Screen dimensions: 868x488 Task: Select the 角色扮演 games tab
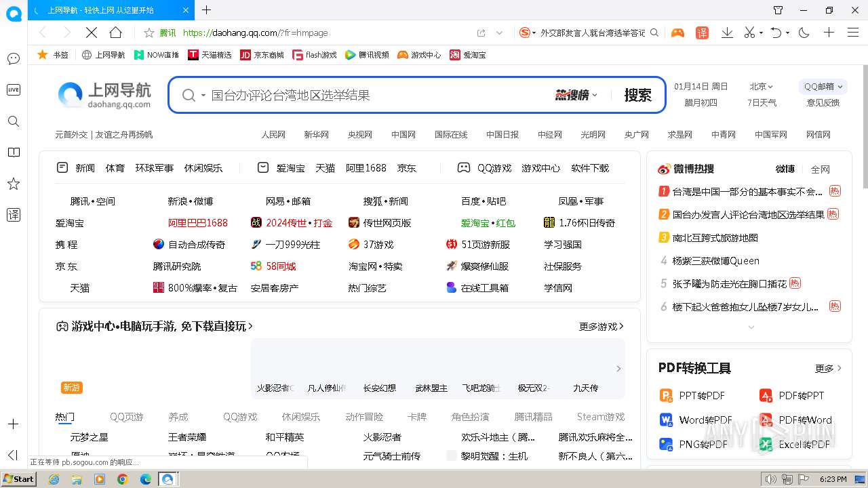[x=470, y=417]
